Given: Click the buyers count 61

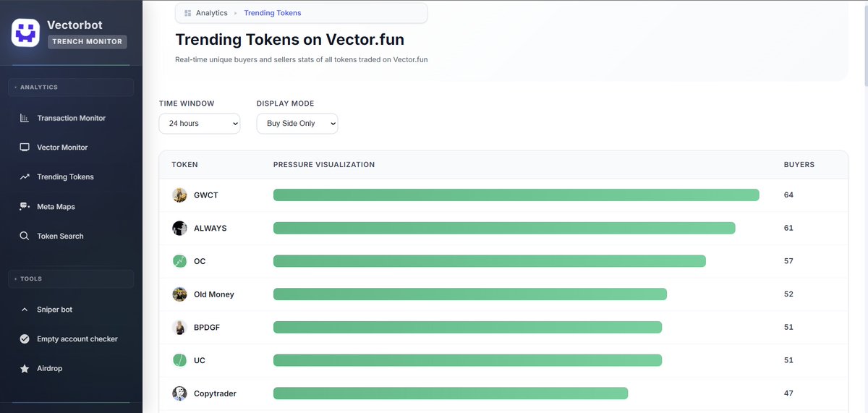Looking at the screenshot, I should (x=788, y=229).
